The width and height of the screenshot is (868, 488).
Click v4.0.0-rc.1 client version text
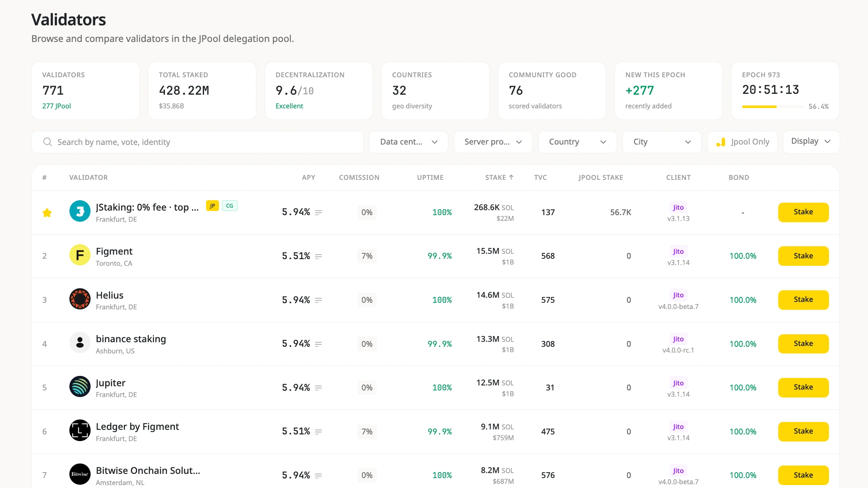coord(678,350)
